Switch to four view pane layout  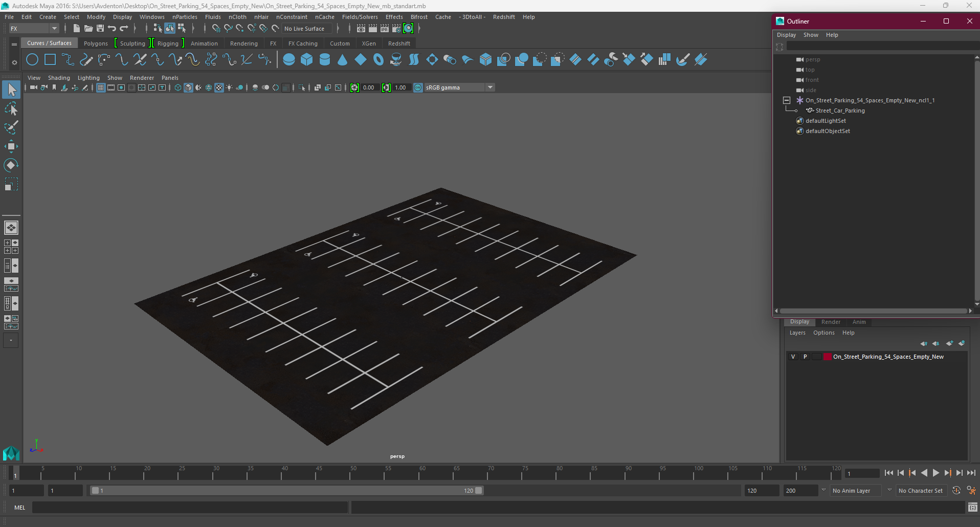(11, 247)
